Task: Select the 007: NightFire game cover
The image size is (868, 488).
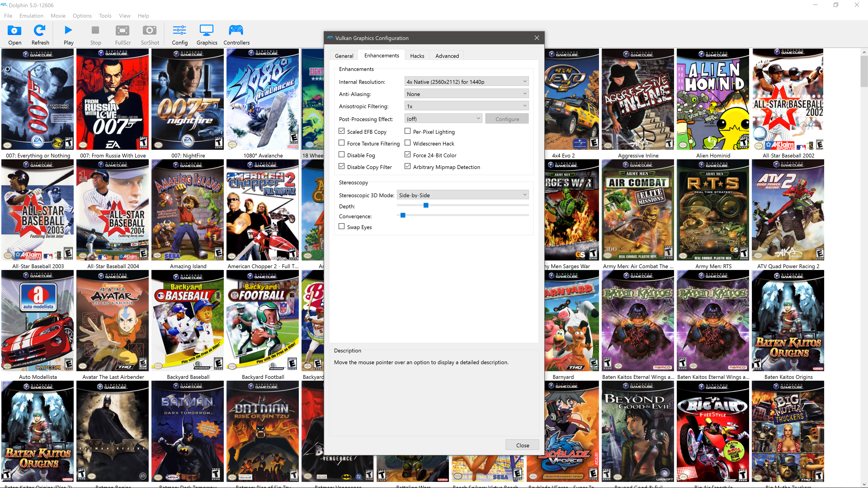Action: click(x=188, y=99)
